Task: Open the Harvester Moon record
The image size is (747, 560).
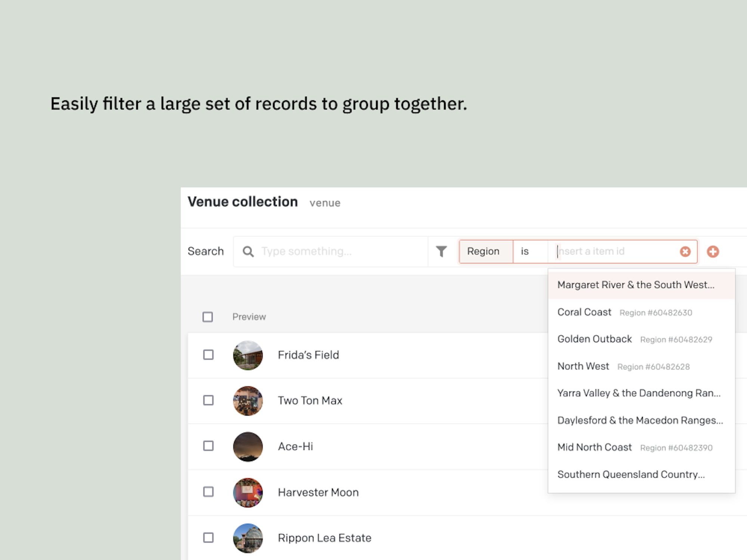Action: coord(318,492)
